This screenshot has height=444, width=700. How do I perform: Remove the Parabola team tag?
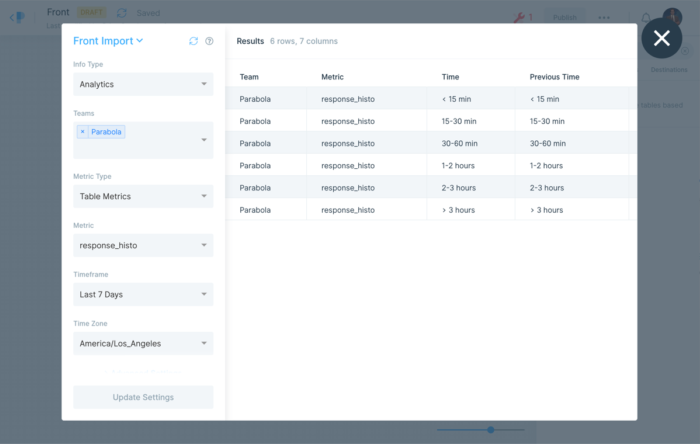(83, 132)
